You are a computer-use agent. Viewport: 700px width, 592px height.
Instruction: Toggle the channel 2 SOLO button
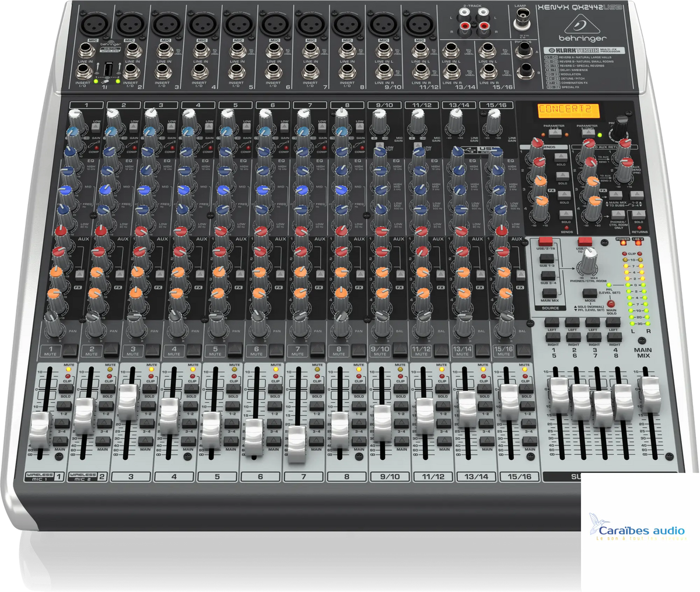(107, 388)
